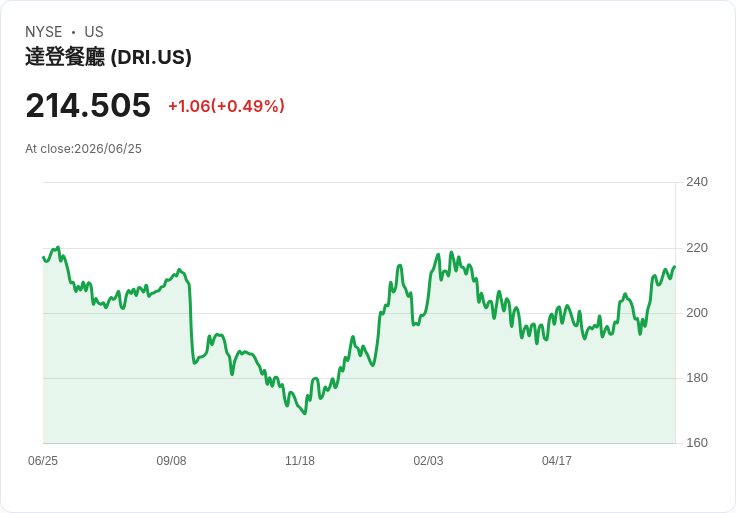Select the stock title 達登餐廳 (DRI.US)
The image size is (736, 513).
pos(108,57)
